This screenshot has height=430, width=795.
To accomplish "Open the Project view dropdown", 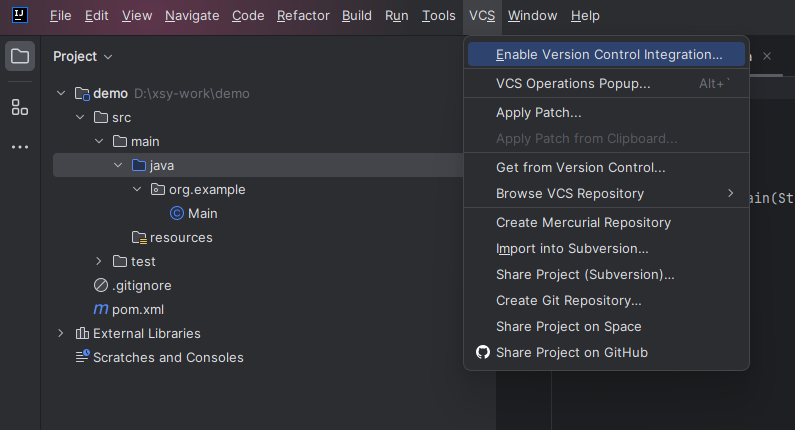I will pyautogui.click(x=83, y=57).
